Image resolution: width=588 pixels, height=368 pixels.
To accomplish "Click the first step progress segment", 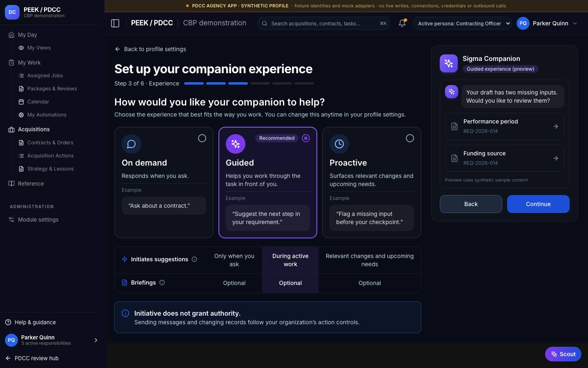I will pos(194,83).
